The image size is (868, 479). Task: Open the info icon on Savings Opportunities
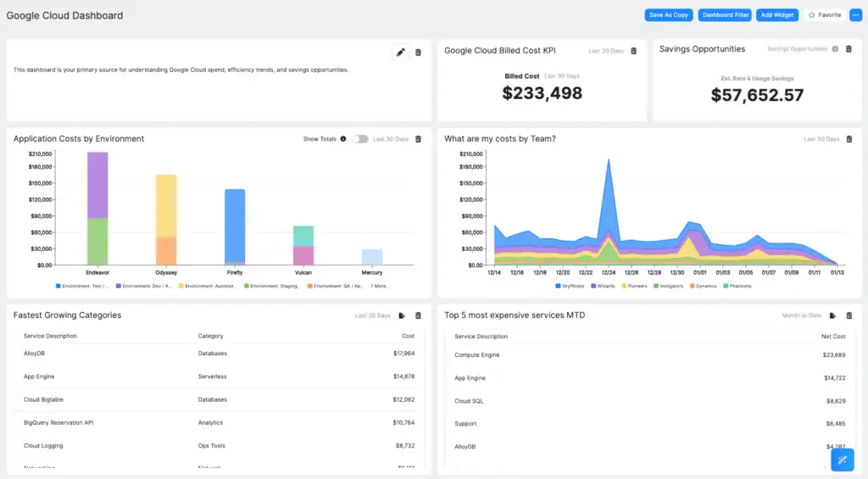836,49
